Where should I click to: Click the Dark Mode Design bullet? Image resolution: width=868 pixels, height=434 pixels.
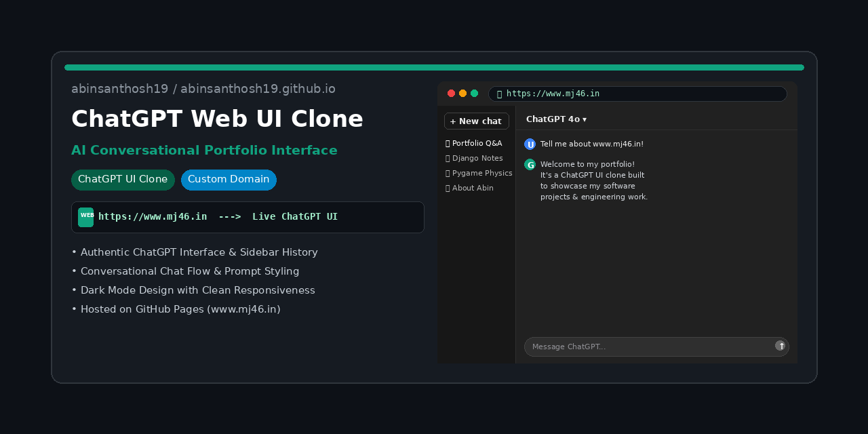(193, 290)
